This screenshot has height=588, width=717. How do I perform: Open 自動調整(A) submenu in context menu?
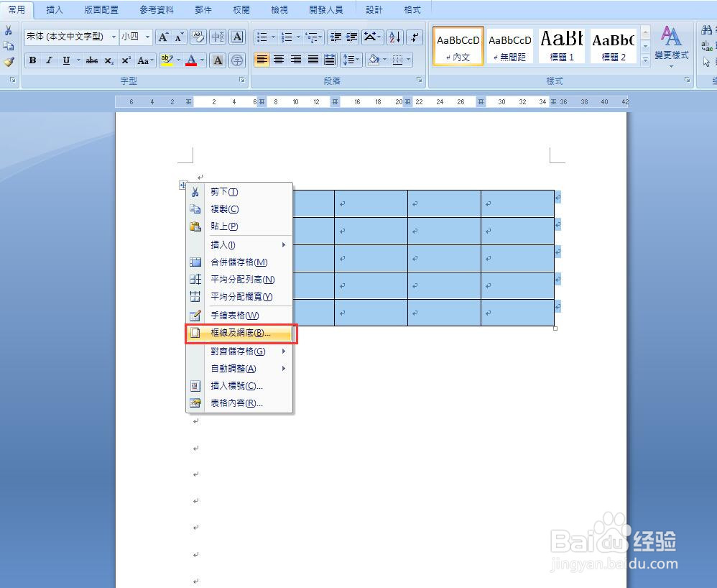pos(239,369)
